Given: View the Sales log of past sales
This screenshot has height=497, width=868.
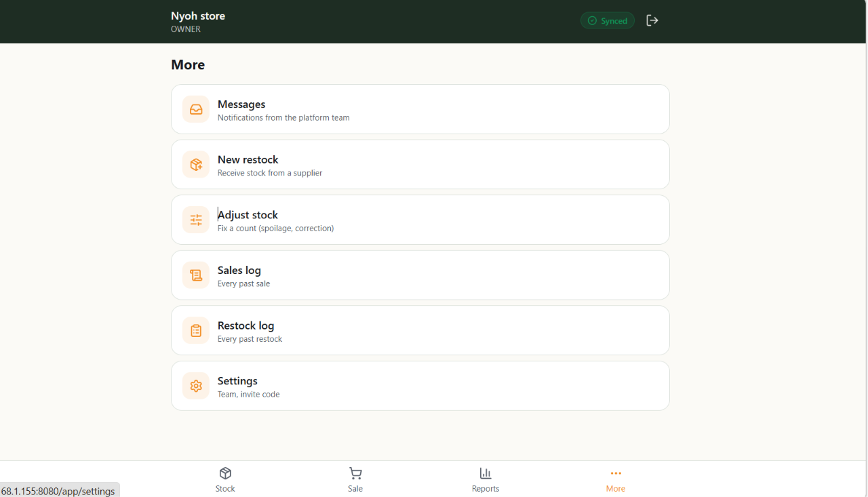Looking at the screenshot, I should click(420, 275).
